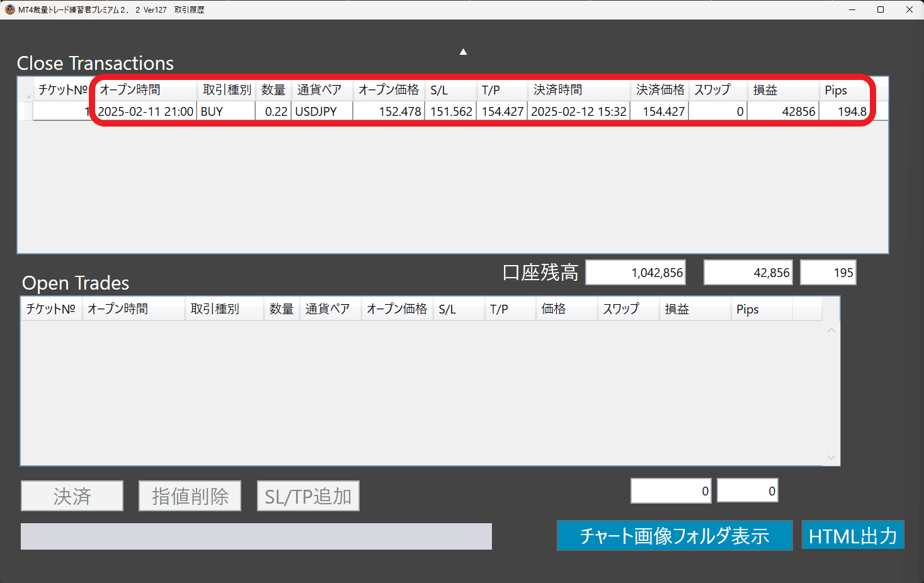Open the チャート画像フォルダ表示 button

pyautogui.click(x=674, y=536)
